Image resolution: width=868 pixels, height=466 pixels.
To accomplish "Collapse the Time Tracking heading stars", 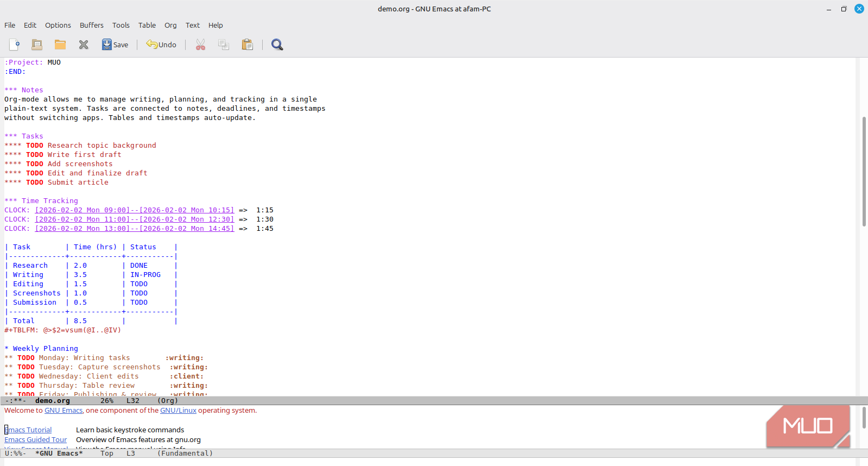I will click(x=11, y=201).
